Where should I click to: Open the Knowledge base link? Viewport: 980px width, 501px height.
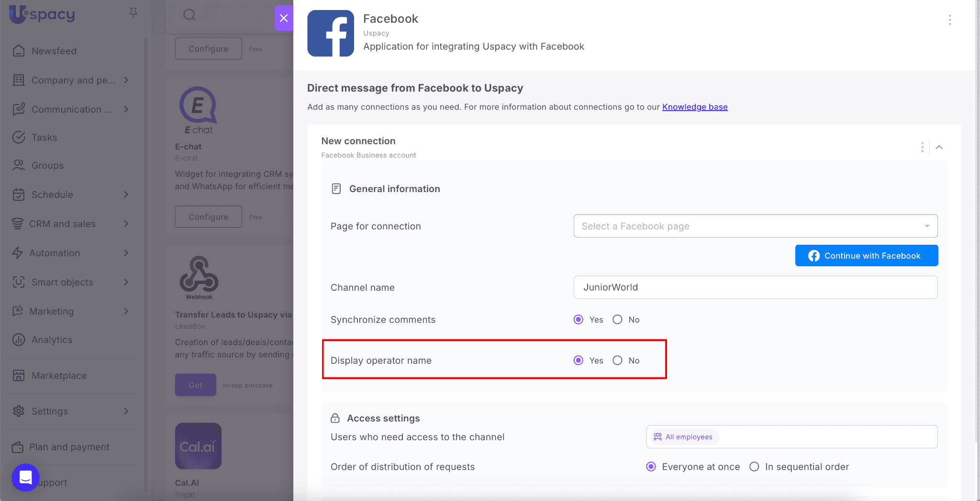(694, 107)
